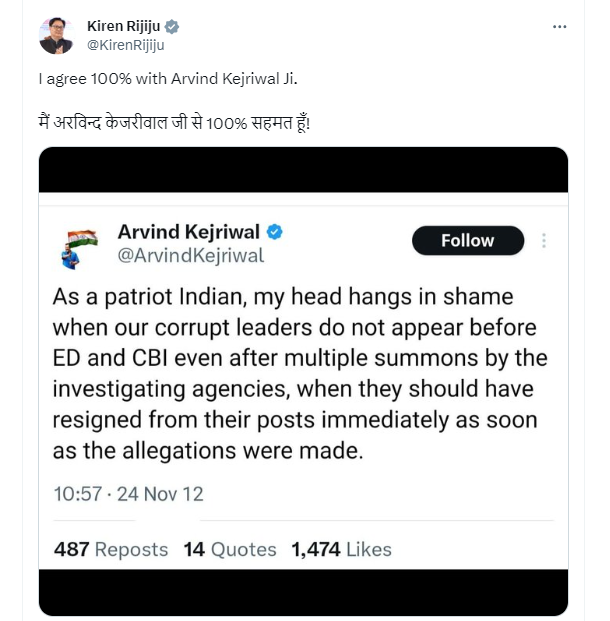Open the Arvind Kejriwal display name
The width and height of the screenshot is (610, 621).
point(190,232)
